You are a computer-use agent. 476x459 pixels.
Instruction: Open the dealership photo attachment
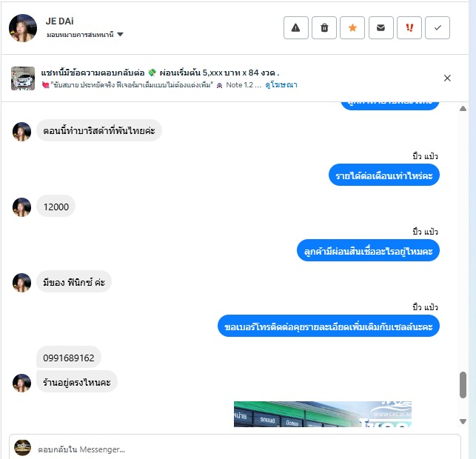(323, 414)
